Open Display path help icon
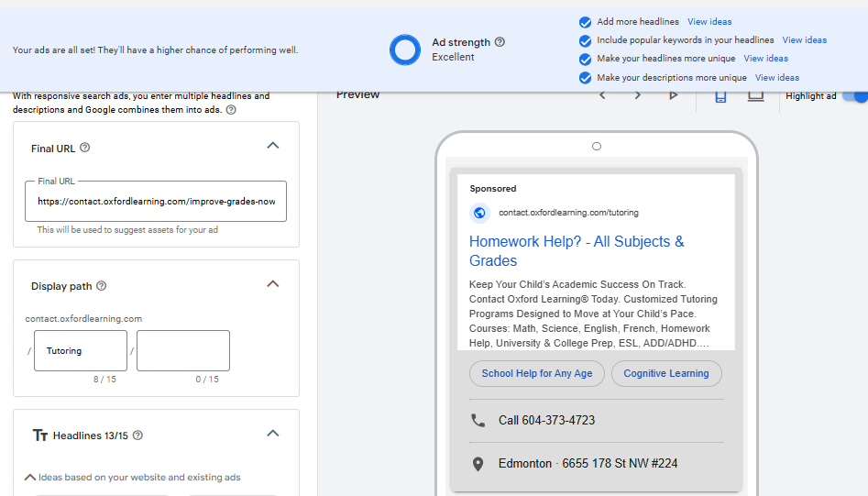Image resolution: width=868 pixels, height=496 pixels. click(x=102, y=286)
